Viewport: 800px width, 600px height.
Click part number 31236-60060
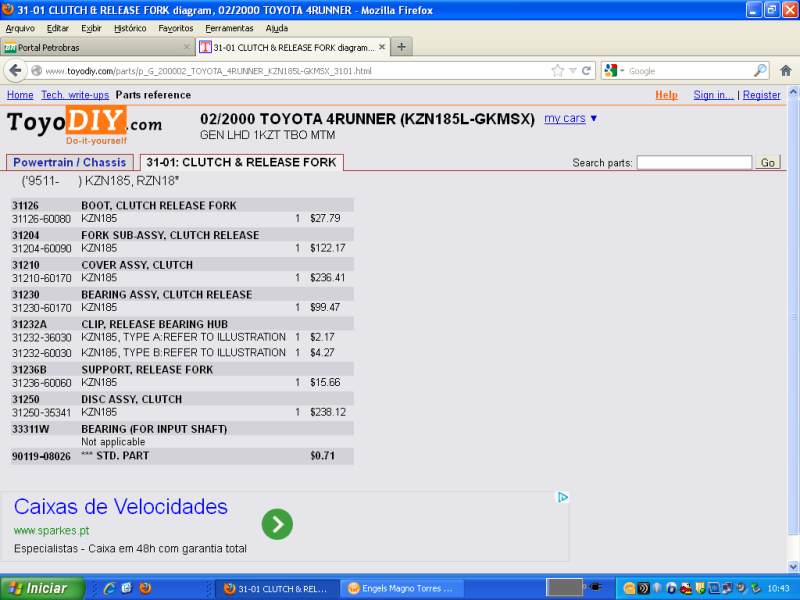coord(41,383)
